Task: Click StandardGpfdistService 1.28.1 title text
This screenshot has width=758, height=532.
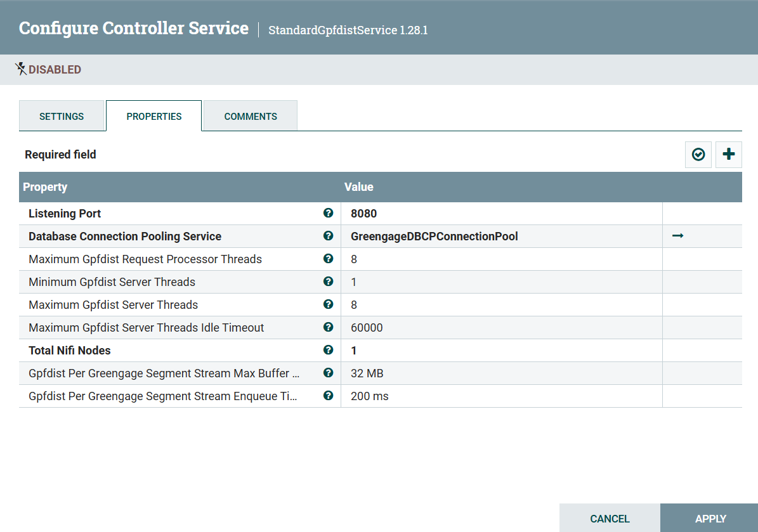Action: [x=348, y=30]
